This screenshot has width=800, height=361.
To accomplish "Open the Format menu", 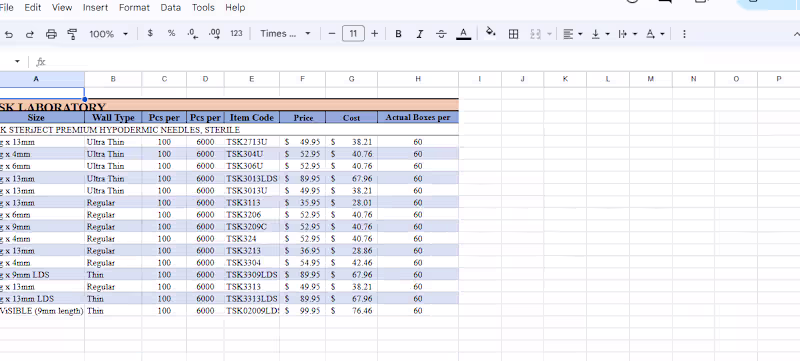I will [134, 8].
